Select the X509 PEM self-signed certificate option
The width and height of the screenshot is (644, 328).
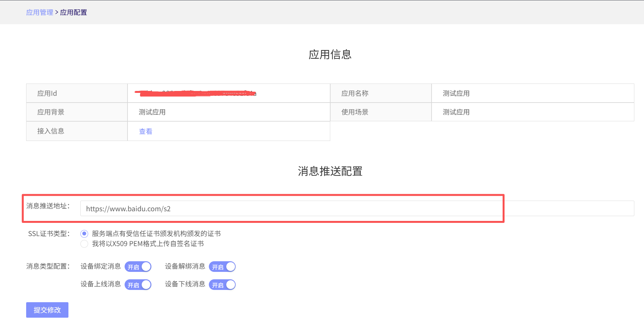pyautogui.click(x=84, y=244)
